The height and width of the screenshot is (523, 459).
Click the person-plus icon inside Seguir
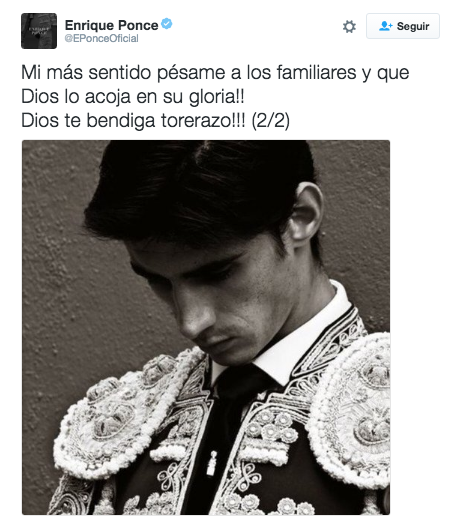pos(386,26)
